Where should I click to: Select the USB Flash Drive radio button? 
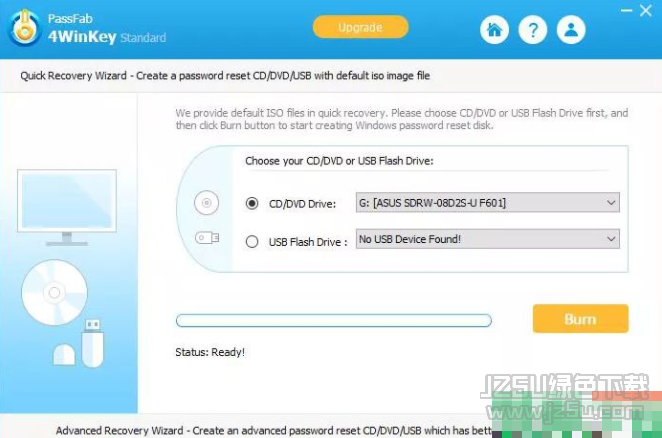[252, 242]
